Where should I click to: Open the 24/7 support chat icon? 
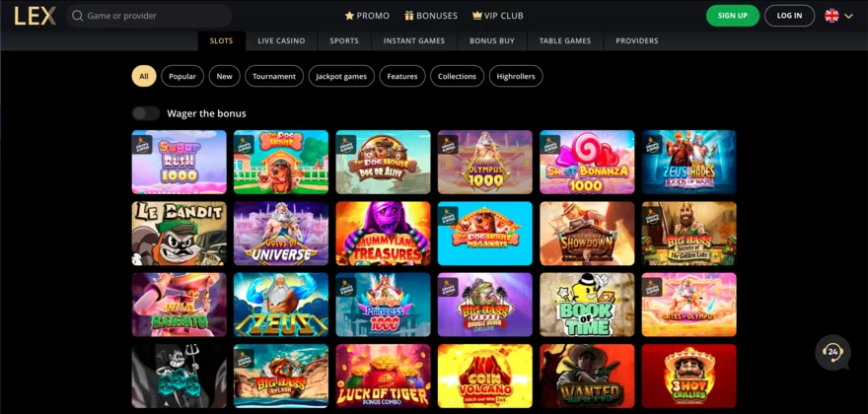pos(832,352)
